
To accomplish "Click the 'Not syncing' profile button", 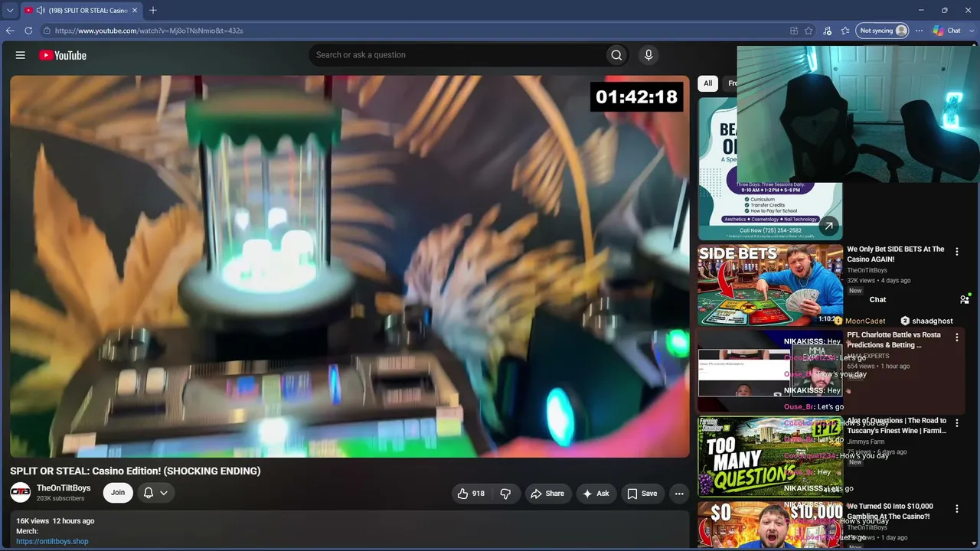I will coord(883,31).
